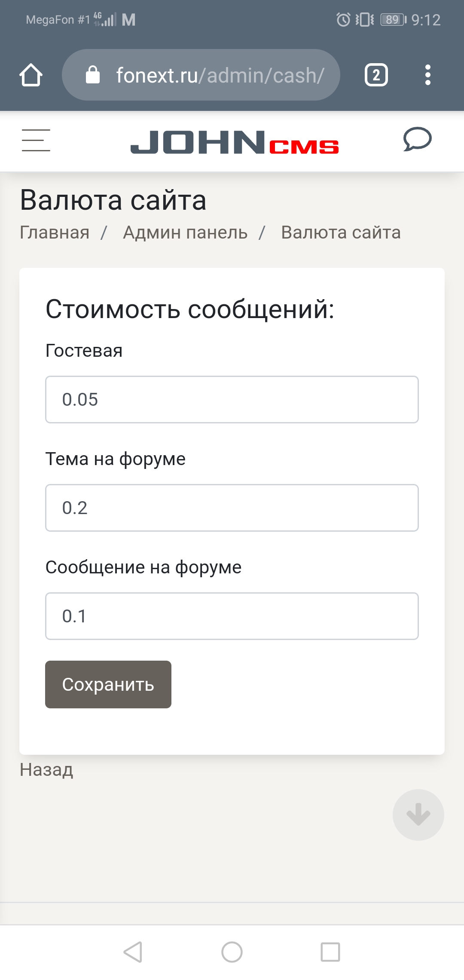The image size is (464, 980).
Task: Tap the site security padlock icon
Action: click(x=93, y=75)
